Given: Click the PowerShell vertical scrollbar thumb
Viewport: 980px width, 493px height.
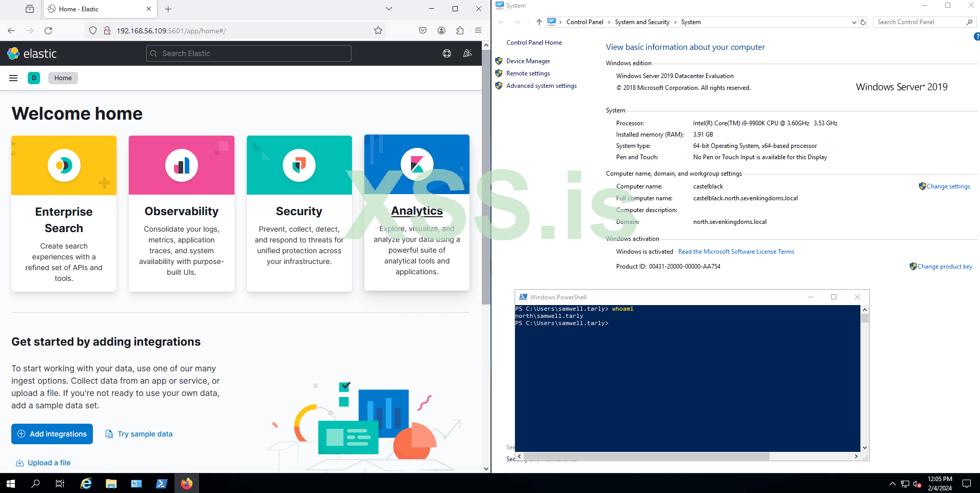Looking at the screenshot, I should pyautogui.click(x=865, y=318).
